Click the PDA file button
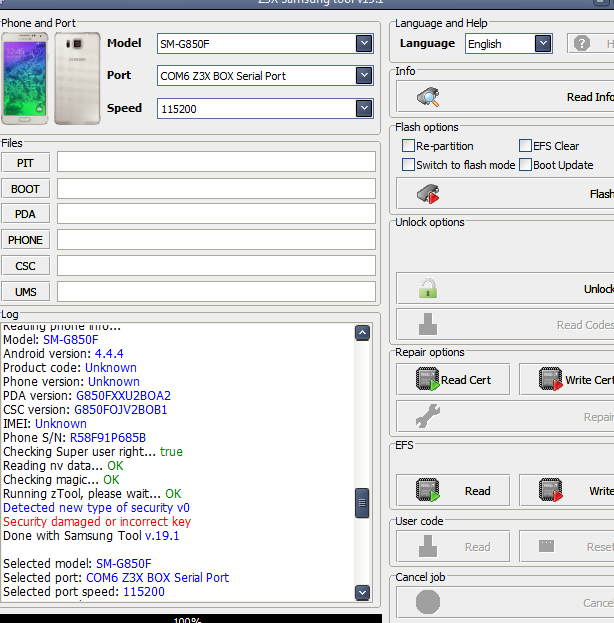 pos(25,214)
